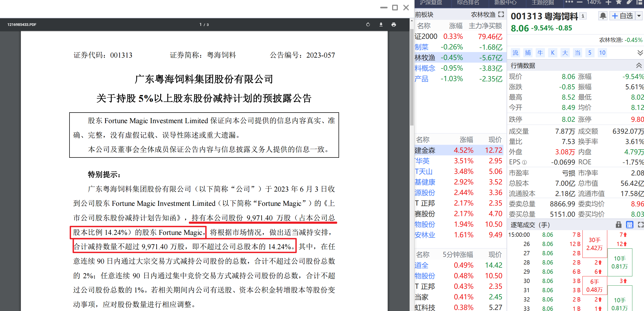Select the 赛股份 stock row
This screenshot has width=644, height=311.
tap(459, 213)
